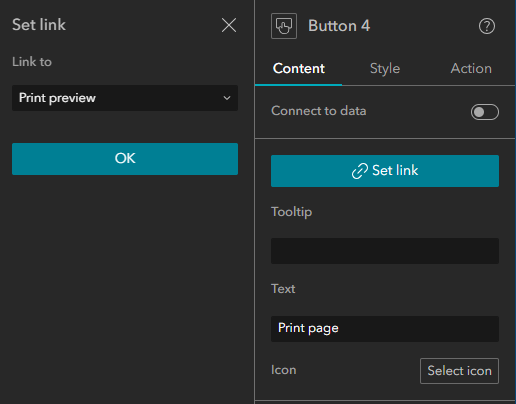This screenshot has height=404, width=516.
Task: Click the Set link button
Action: click(385, 171)
